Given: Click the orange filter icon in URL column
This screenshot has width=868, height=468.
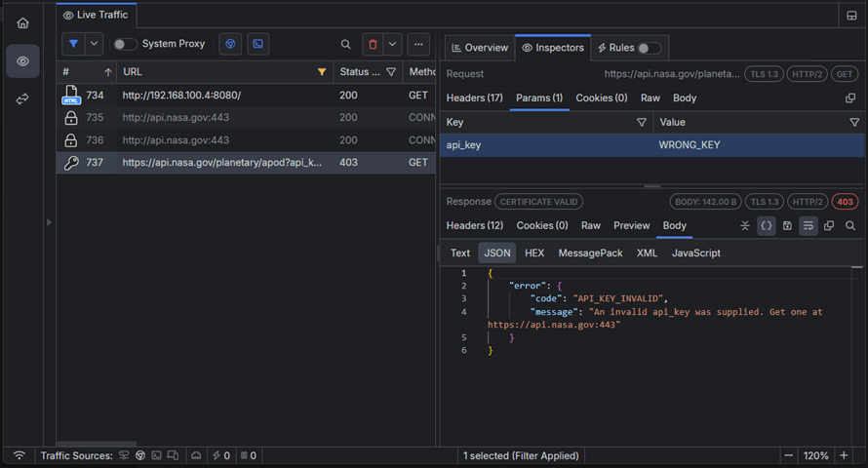Looking at the screenshot, I should pyautogui.click(x=322, y=72).
